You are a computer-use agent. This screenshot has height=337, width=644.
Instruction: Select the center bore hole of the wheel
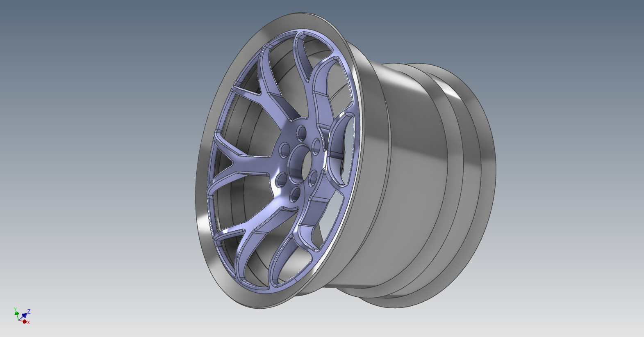[299, 164]
